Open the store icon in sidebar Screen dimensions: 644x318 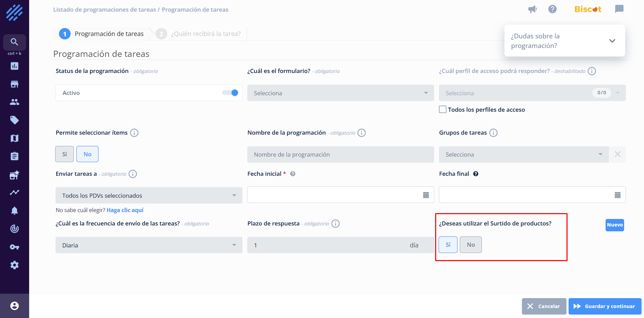14,84
